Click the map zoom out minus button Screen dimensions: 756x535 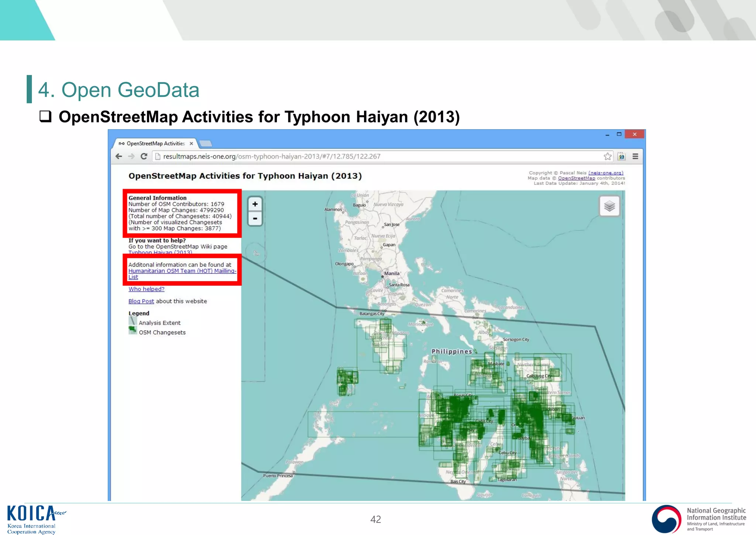coord(255,218)
